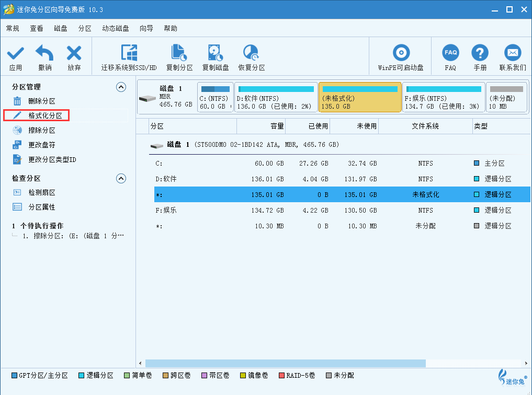This screenshot has width=532, height=395.
Task: Click the 主分区 color square in C: row
Action: [x=477, y=164]
